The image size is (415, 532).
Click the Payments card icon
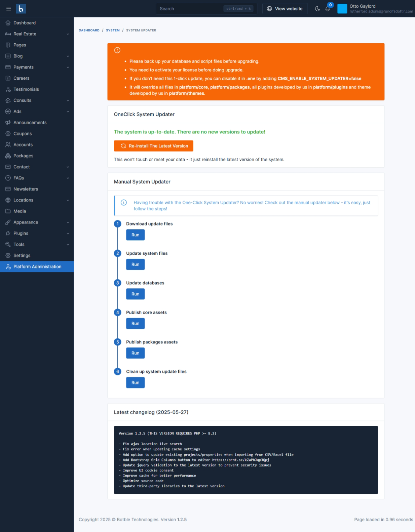pos(8,67)
